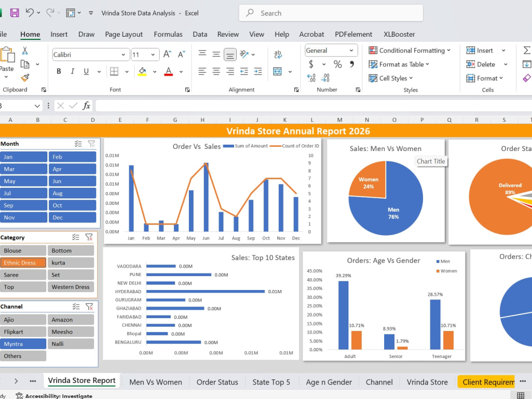The height and width of the screenshot is (399, 532).
Task: Click the Cut scissors icon
Action: pos(25,51)
